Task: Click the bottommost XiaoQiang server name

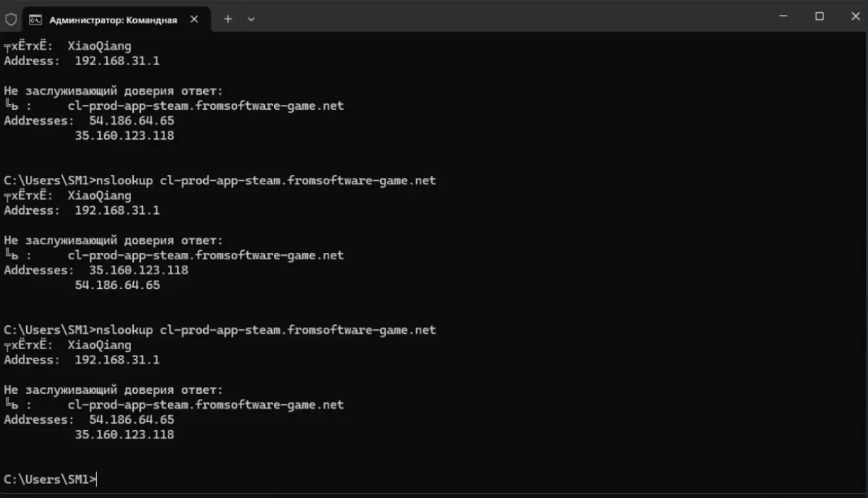Action: point(99,345)
